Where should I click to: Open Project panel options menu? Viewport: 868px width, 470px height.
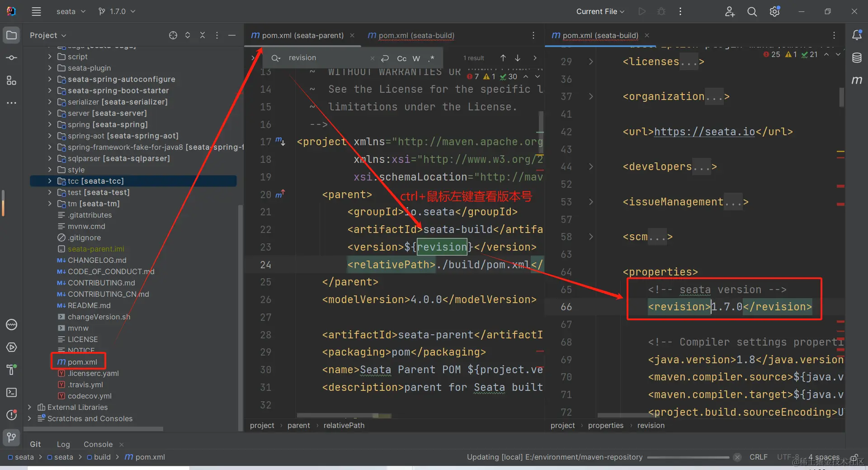pos(217,35)
